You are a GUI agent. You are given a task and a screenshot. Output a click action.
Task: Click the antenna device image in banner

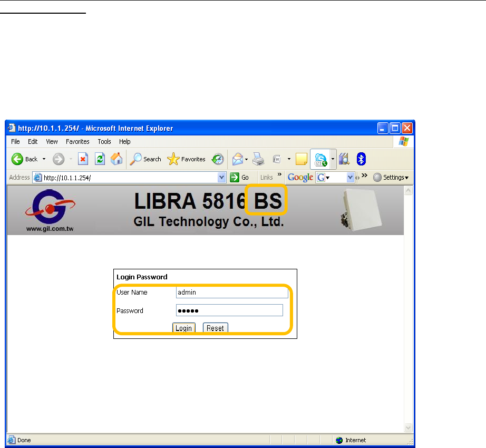coord(361,209)
